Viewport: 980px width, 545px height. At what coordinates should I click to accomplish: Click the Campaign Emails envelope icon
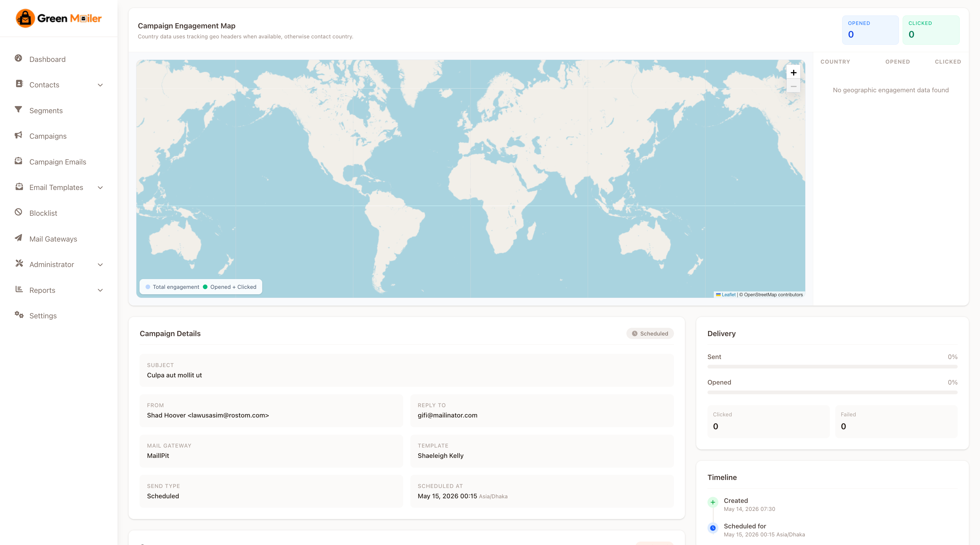(x=18, y=161)
